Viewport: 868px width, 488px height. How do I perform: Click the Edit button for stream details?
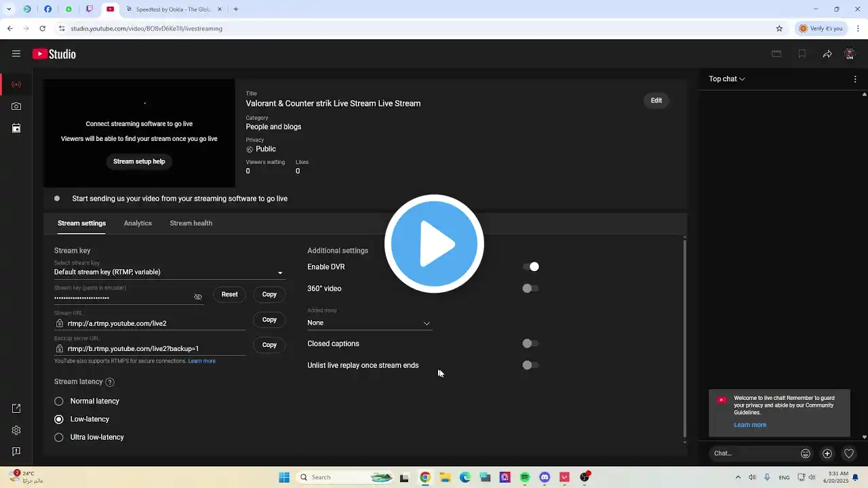coord(656,100)
